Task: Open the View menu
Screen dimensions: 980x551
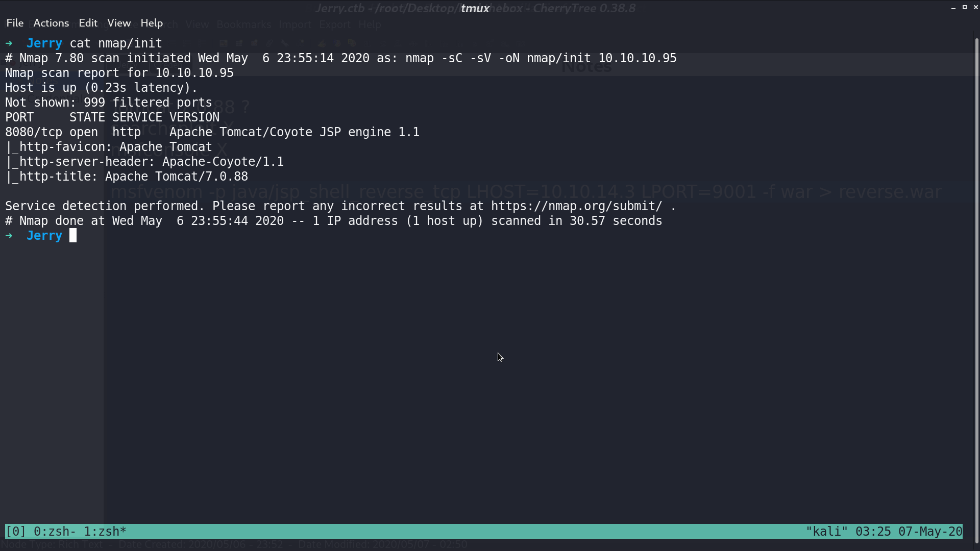Action: (x=119, y=23)
